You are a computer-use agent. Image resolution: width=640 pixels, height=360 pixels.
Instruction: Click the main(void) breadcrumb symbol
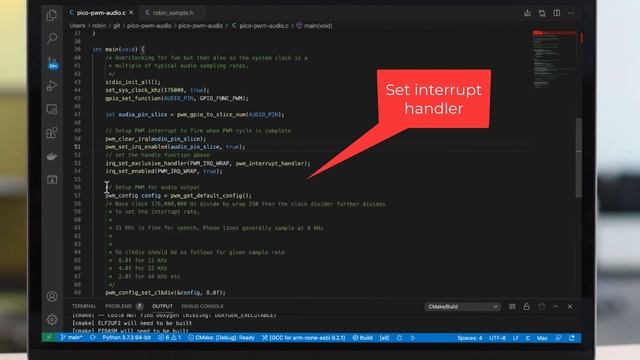pos(314,25)
